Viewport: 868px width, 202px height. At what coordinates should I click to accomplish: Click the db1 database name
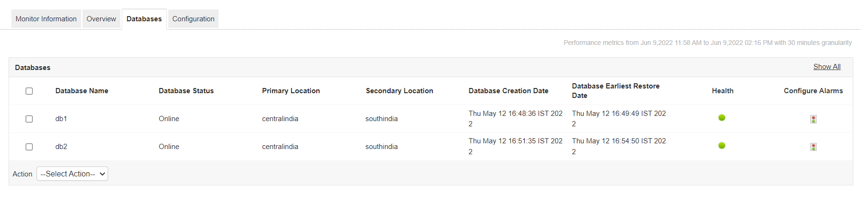pyautogui.click(x=61, y=119)
